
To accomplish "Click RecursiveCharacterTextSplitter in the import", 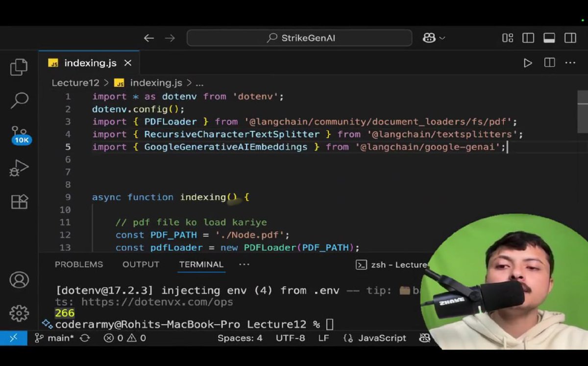I will click(x=232, y=134).
